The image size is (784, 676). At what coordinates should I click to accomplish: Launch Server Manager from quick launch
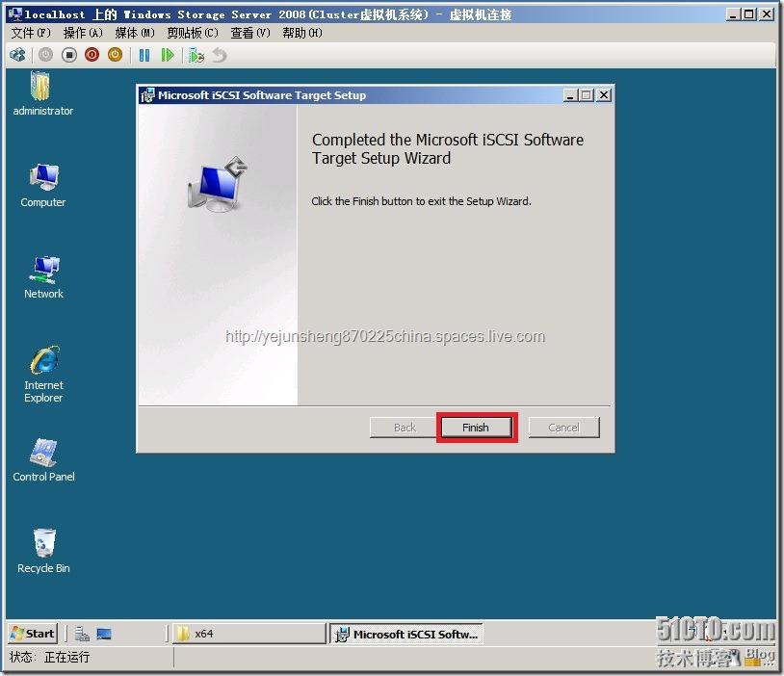pyautogui.click(x=82, y=634)
